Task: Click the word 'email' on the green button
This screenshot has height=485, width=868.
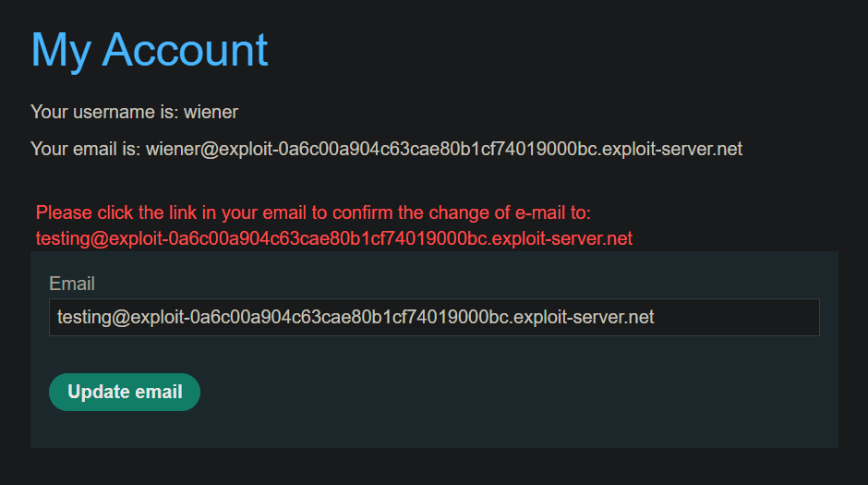Action: coord(159,392)
